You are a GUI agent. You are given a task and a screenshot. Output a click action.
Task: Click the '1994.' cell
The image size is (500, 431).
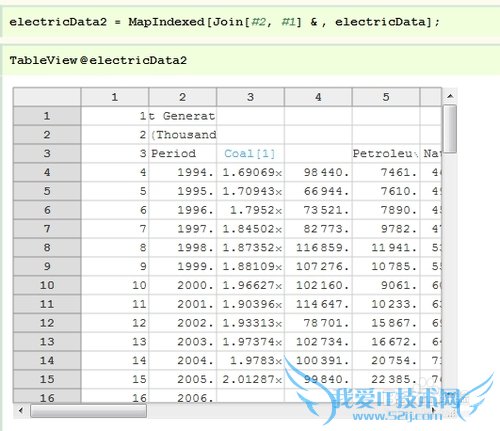click(183, 172)
